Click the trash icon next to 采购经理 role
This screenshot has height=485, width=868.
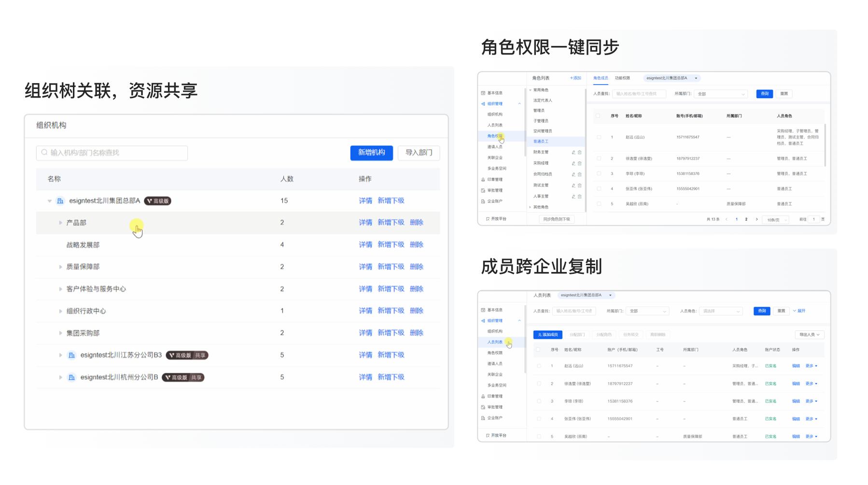(x=580, y=163)
